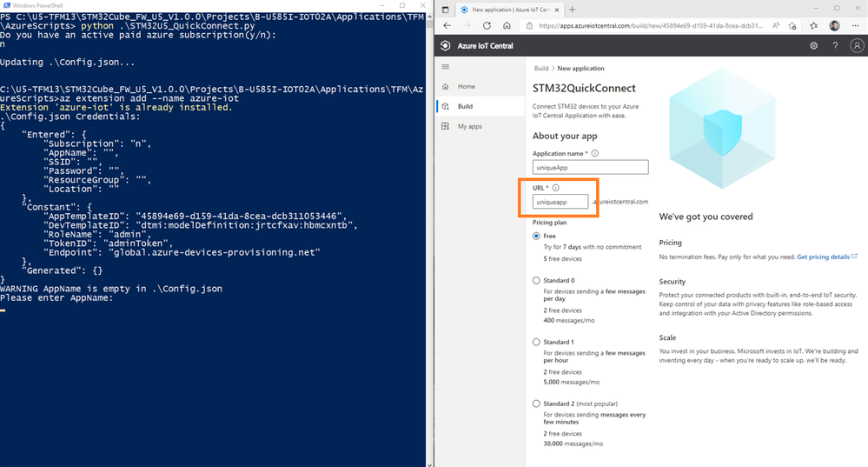Image resolution: width=868 pixels, height=467 pixels.
Task: Select the Free pricing plan
Action: (536, 236)
